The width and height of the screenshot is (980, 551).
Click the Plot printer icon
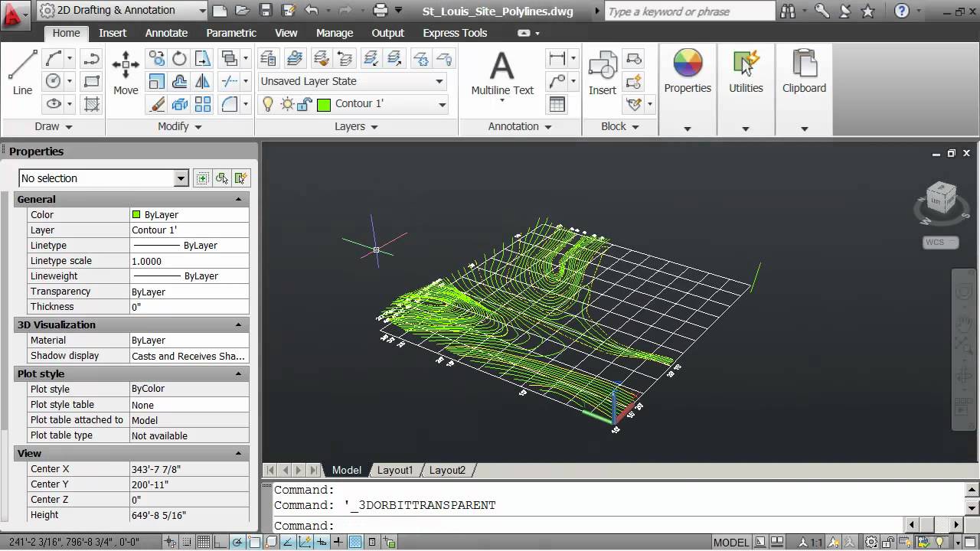click(x=381, y=11)
